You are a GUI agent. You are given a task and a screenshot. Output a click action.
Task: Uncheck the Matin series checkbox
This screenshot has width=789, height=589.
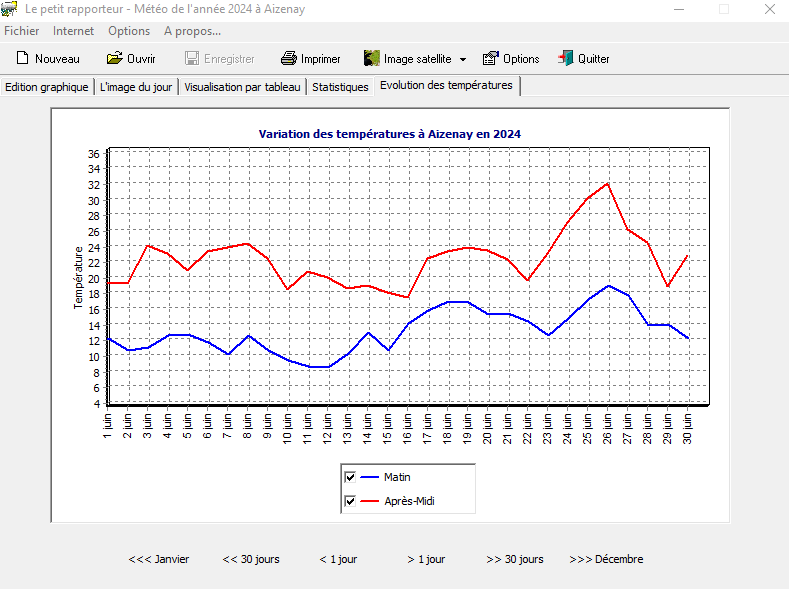[x=350, y=477]
